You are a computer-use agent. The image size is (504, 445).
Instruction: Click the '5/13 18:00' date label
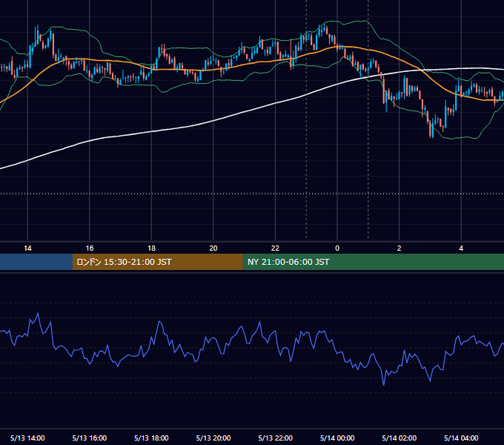(151, 438)
